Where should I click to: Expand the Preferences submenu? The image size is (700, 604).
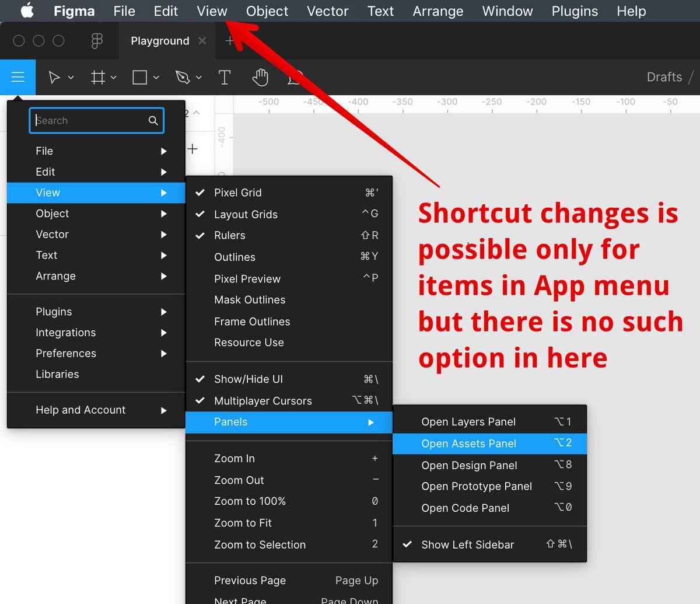(96, 354)
